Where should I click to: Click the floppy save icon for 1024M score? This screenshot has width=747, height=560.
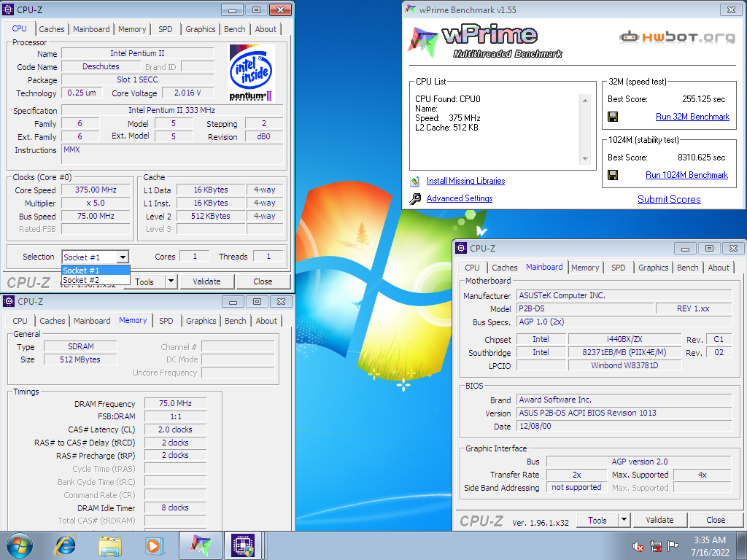[613, 175]
